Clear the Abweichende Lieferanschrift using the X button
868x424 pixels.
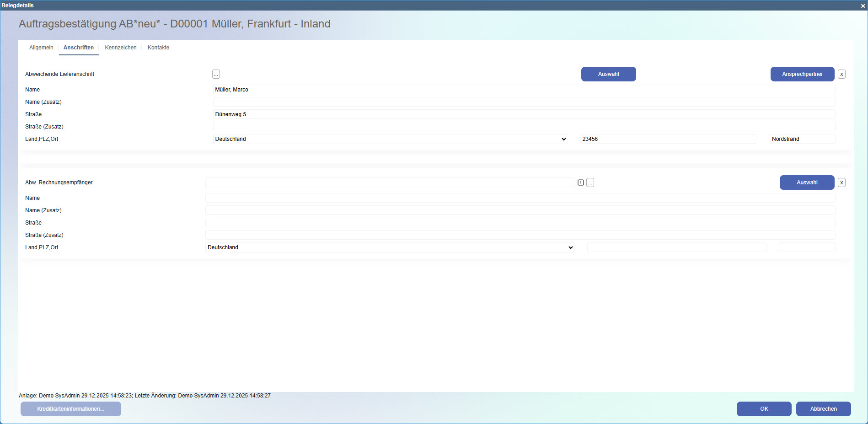tap(841, 74)
